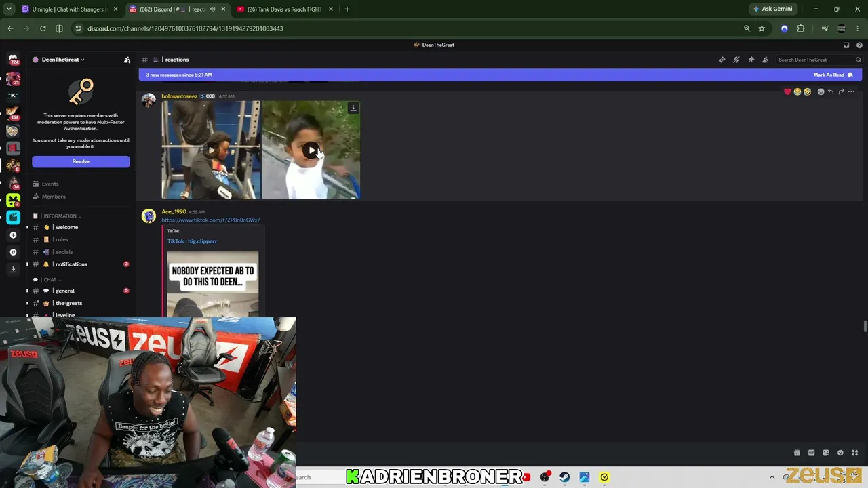This screenshot has width=868, height=488.
Task: Open the emoji picker in message bar
Action: point(840,453)
